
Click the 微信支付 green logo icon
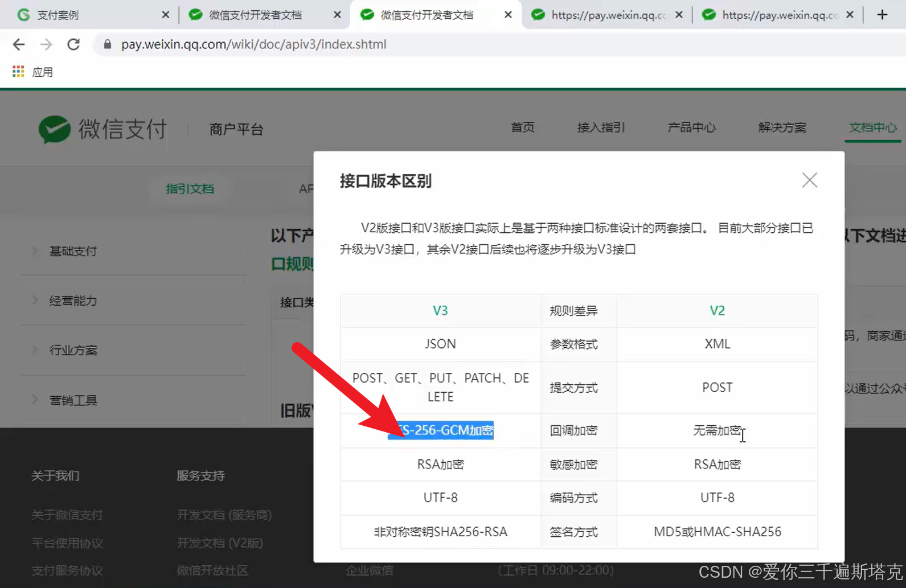coord(54,129)
